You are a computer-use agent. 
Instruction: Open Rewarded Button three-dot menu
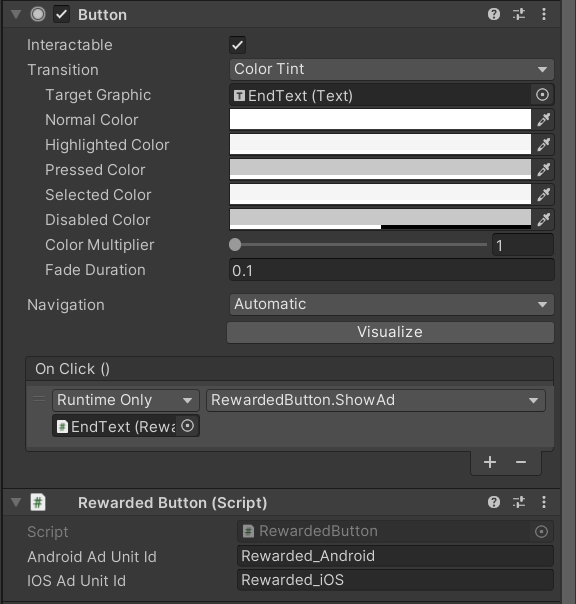click(x=544, y=502)
